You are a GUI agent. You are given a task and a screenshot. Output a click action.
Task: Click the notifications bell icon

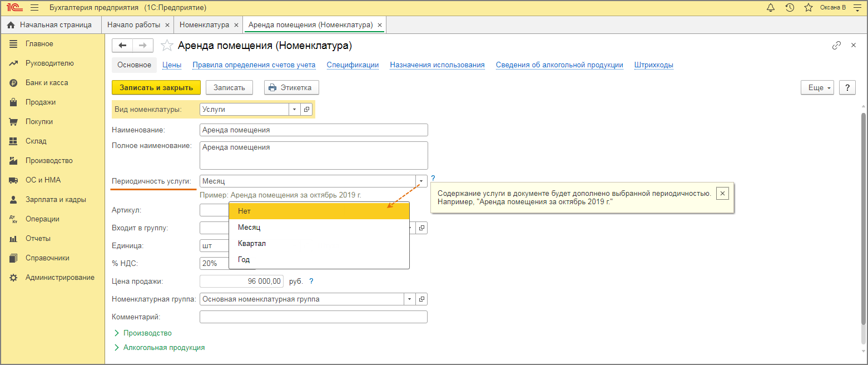click(x=770, y=8)
